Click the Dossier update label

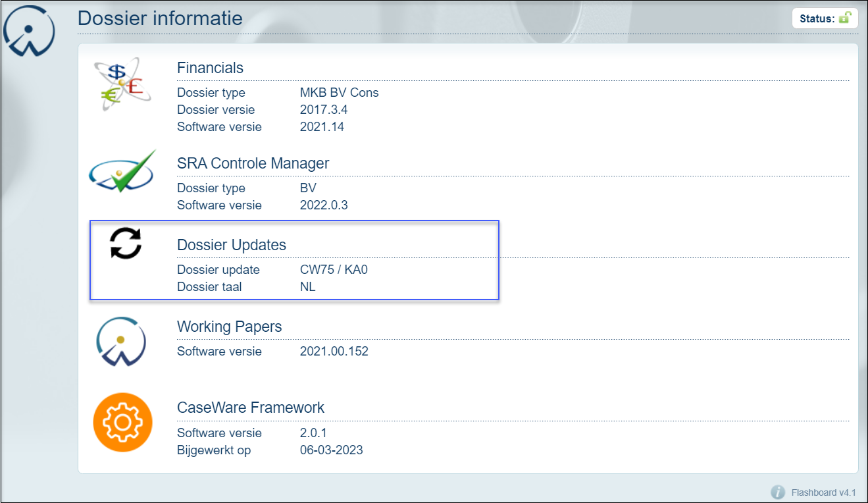tap(218, 270)
